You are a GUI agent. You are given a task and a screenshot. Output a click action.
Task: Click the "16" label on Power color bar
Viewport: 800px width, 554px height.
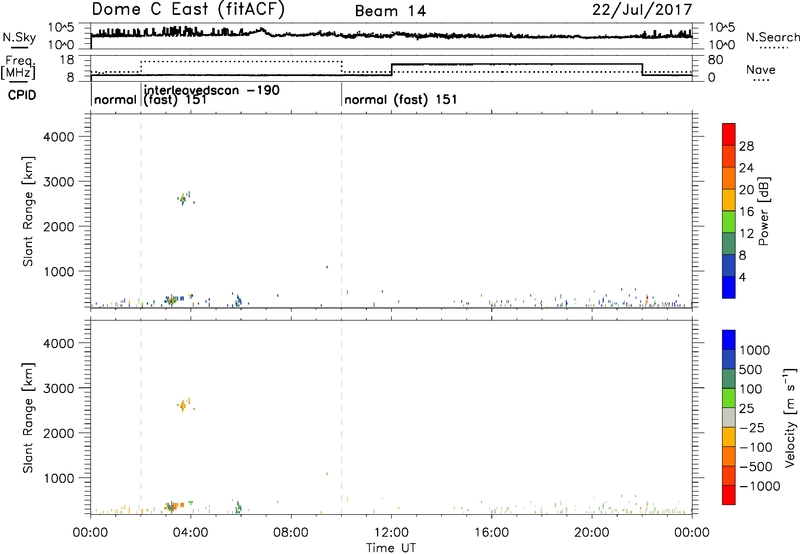click(746, 212)
